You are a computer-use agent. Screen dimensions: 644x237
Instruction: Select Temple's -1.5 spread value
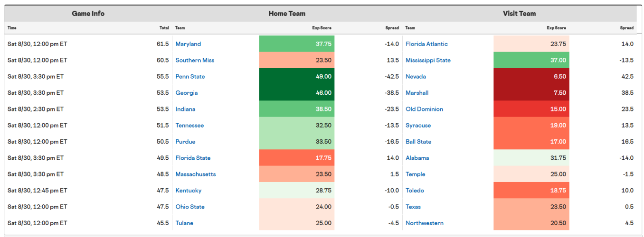coord(627,174)
